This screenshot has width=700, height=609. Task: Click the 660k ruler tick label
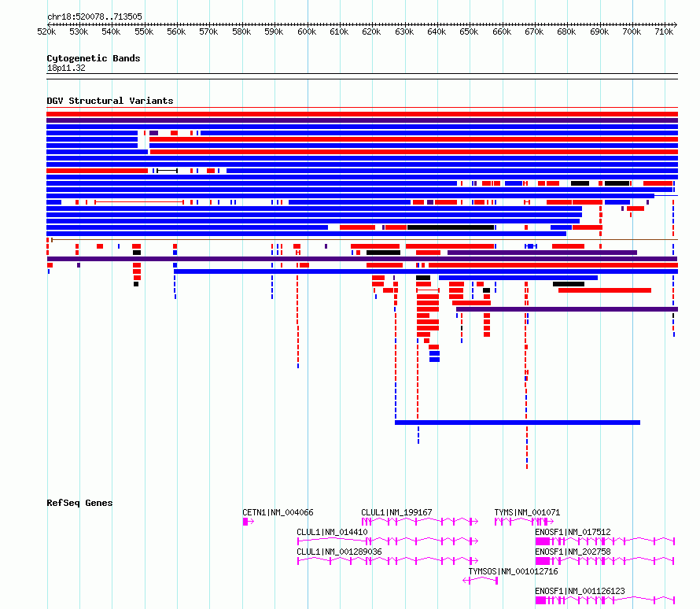(x=502, y=31)
